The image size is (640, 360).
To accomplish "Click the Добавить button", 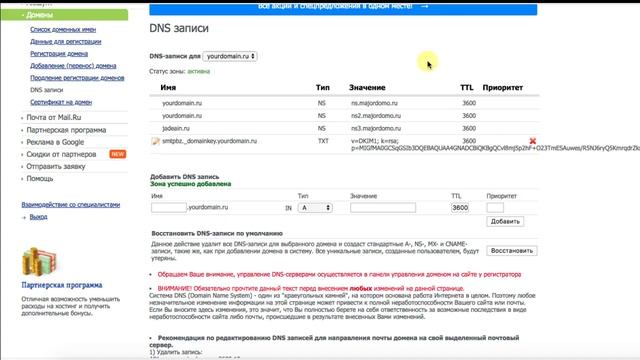I will tap(505, 221).
